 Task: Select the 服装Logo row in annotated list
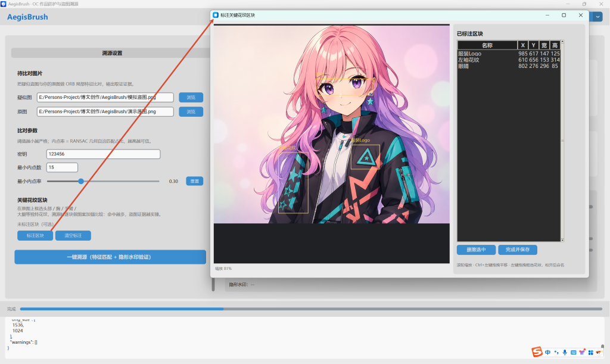[509, 54]
